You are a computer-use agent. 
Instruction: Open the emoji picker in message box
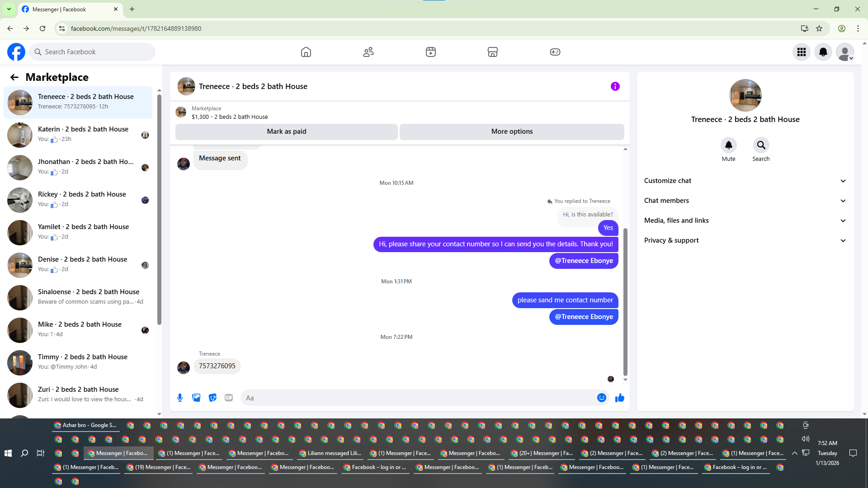tap(601, 398)
